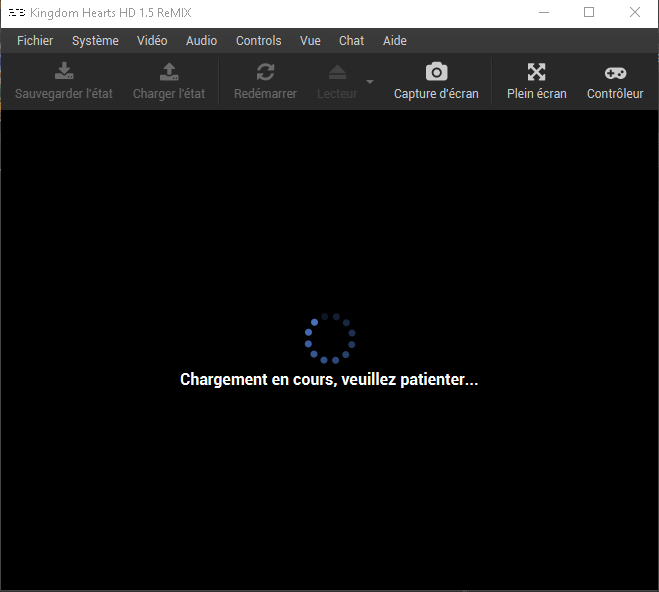Click the app icon in title bar

click(17, 13)
